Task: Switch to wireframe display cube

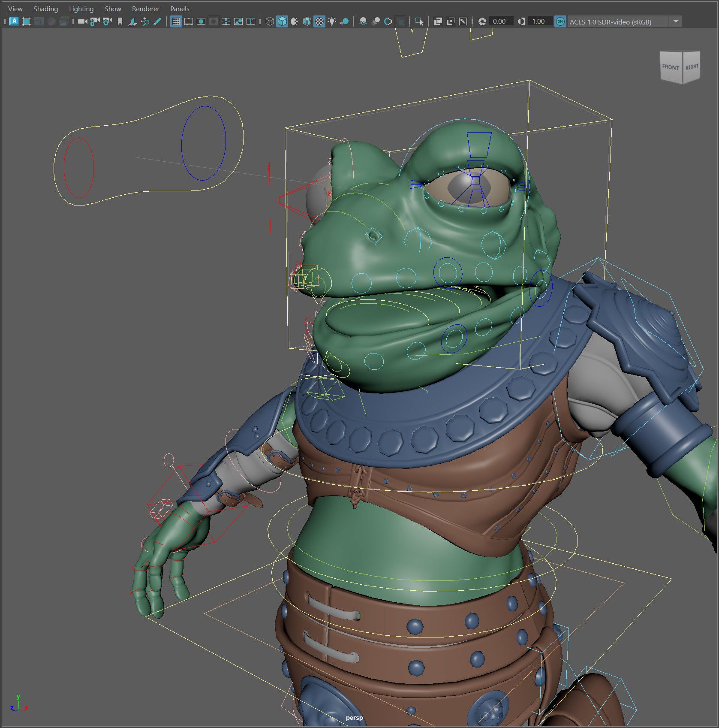Action: [x=270, y=21]
